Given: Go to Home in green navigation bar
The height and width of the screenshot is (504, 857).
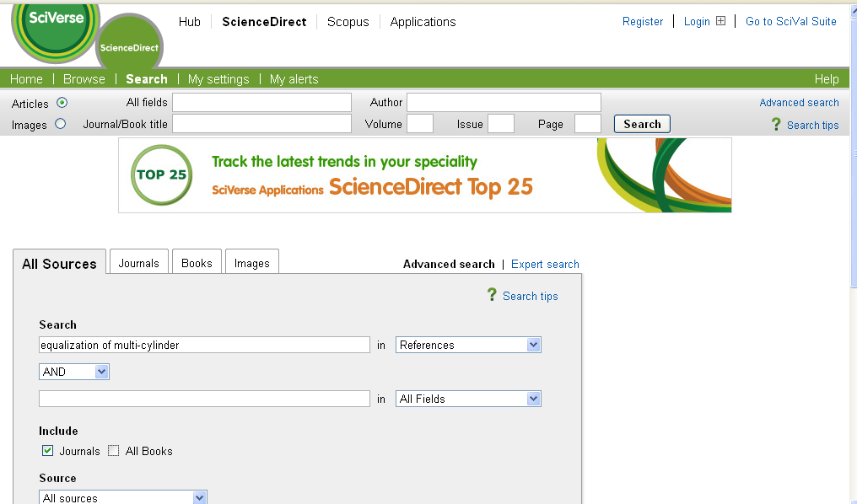Looking at the screenshot, I should (26, 79).
